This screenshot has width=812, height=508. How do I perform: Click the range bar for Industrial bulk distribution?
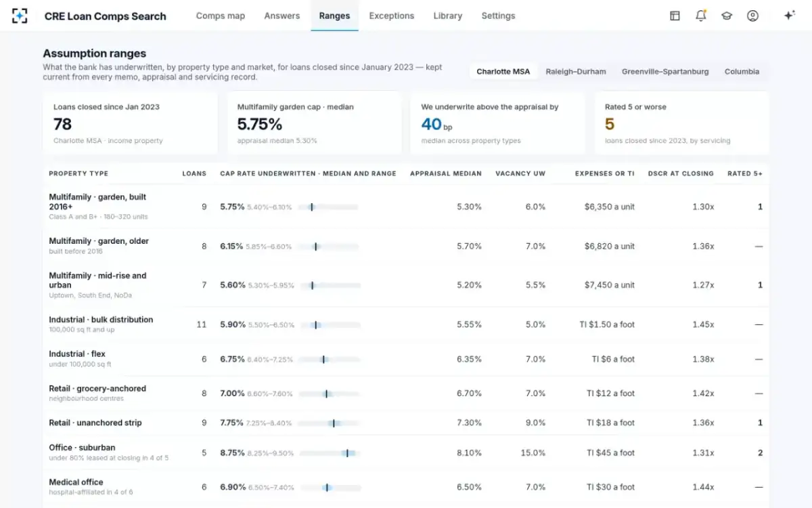330,325
